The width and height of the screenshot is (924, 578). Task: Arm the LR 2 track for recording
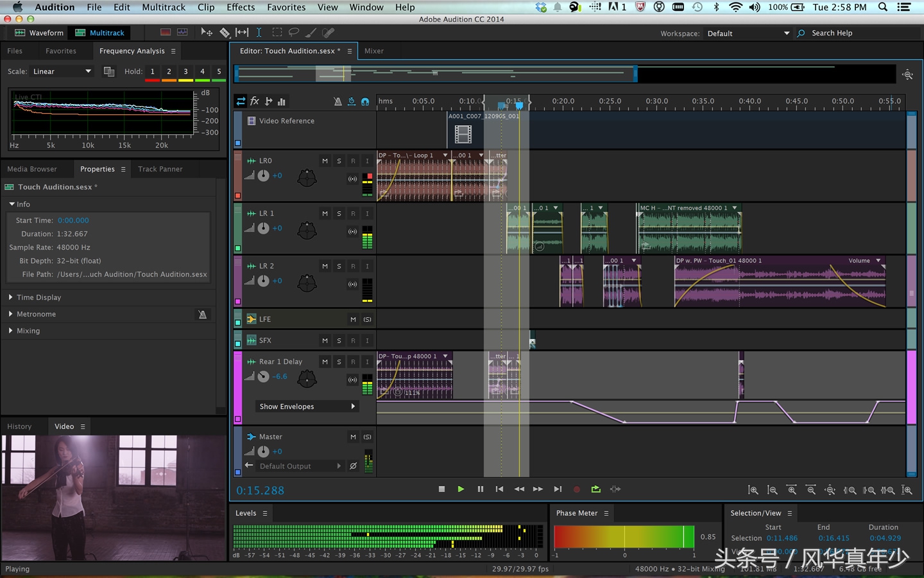[x=353, y=267]
